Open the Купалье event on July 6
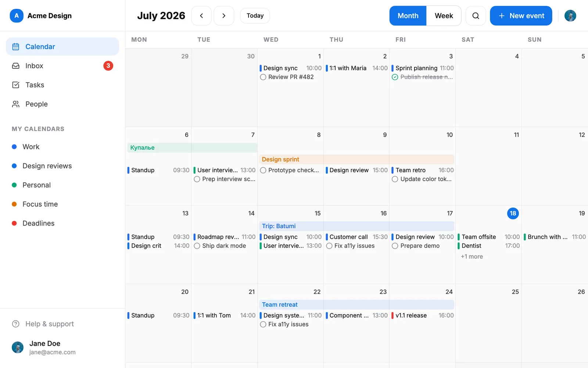Screen dimensions: 588x368 192,148
